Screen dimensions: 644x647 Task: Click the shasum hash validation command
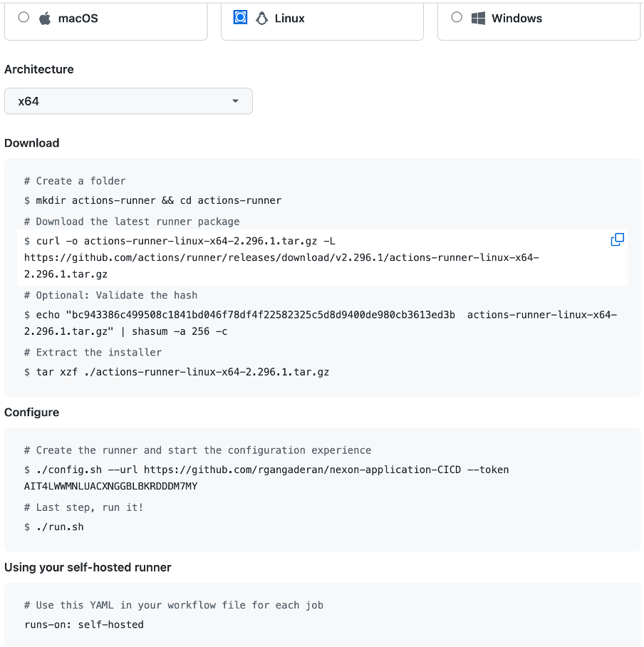pos(285,315)
